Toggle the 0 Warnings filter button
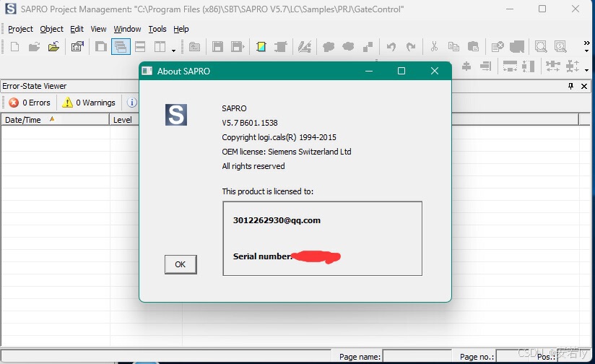 click(88, 103)
